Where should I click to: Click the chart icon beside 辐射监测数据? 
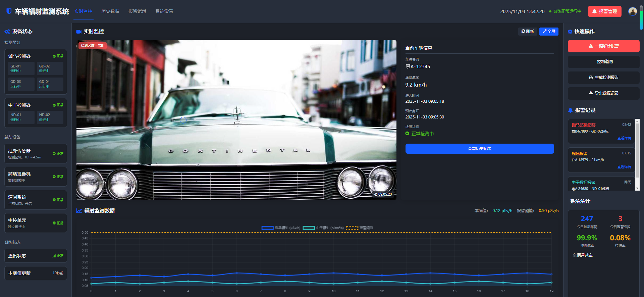coord(79,211)
